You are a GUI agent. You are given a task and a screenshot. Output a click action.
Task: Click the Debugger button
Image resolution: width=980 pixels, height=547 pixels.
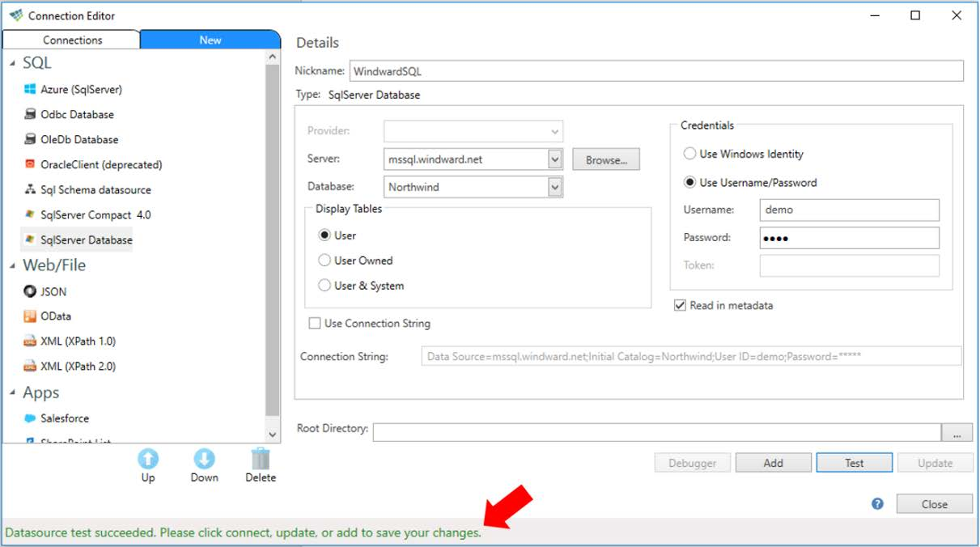pyautogui.click(x=692, y=463)
